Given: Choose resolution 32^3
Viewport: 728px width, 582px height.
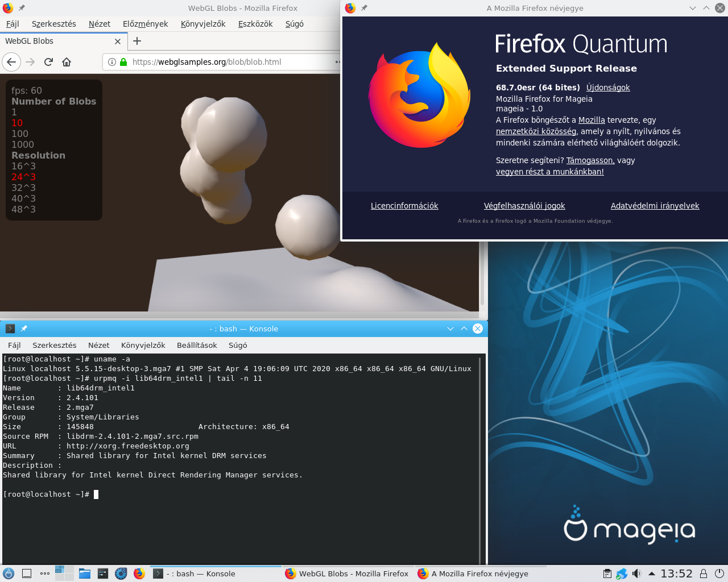Looking at the screenshot, I should pos(23,188).
